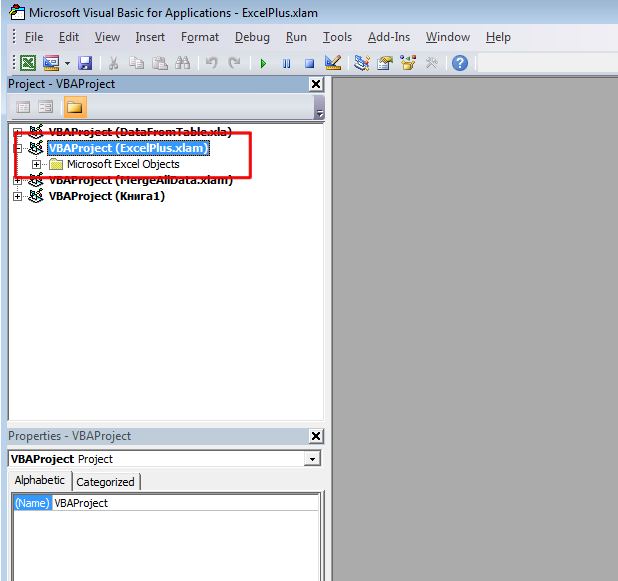618x581 pixels.
Task: Click the VBA title bar application icon
Action: (x=17, y=13)
